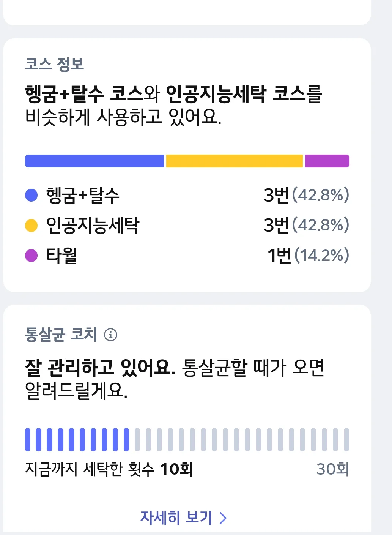Tap the last gray wash-count bar
The height and width of the screenshot is (535, 392).
[x=346, y=440]
